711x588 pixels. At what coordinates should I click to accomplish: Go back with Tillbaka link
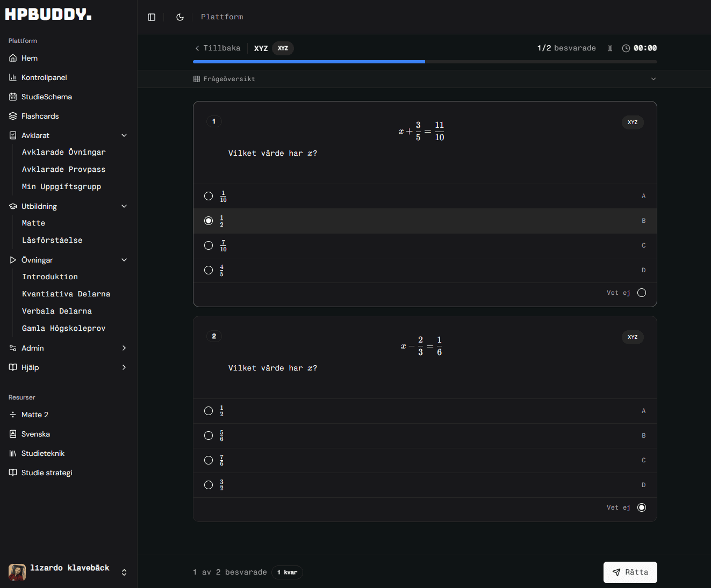pyautogui.click(x=218, y=48)
